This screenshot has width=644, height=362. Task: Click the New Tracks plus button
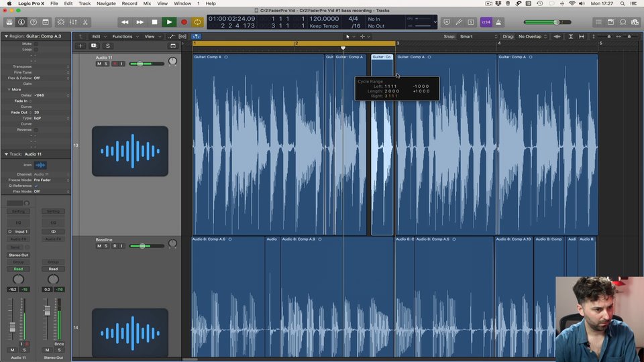point(80,46)
